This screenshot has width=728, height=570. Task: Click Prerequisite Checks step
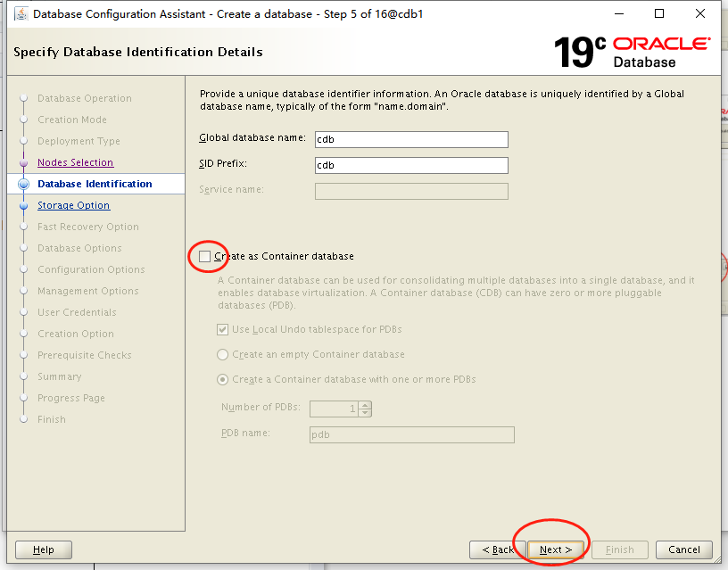click(85, 355)
